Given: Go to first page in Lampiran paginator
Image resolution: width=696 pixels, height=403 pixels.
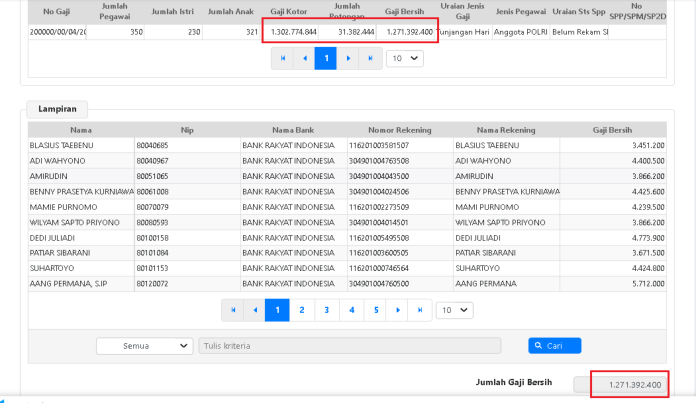Looking at the screenshot, I should click(x=233, y=310).
